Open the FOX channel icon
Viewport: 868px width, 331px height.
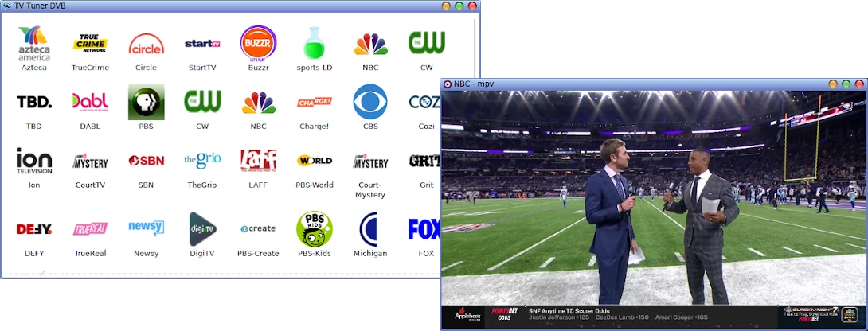[x=424, y=229]
